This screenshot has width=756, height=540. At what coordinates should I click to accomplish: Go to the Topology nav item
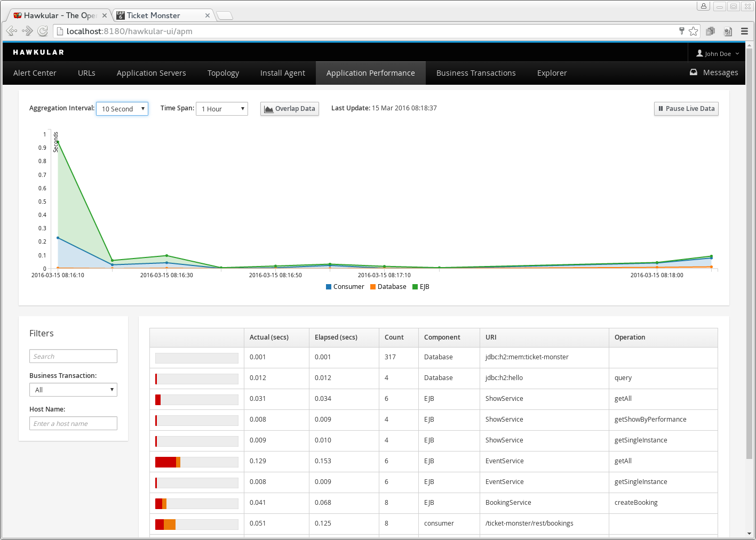coord(223,73)
